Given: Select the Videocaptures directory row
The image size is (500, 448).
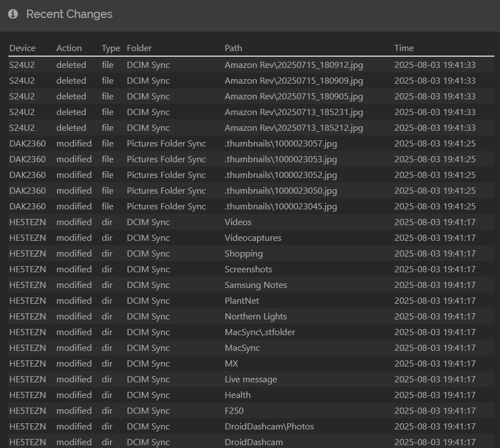Looking at the screenshot, I should point(251,237).
